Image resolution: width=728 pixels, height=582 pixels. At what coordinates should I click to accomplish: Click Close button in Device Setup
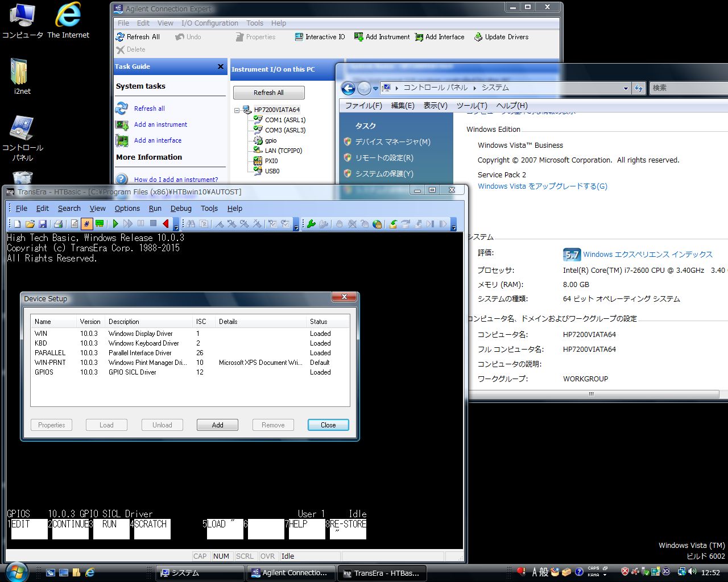[x=328, y=425]
